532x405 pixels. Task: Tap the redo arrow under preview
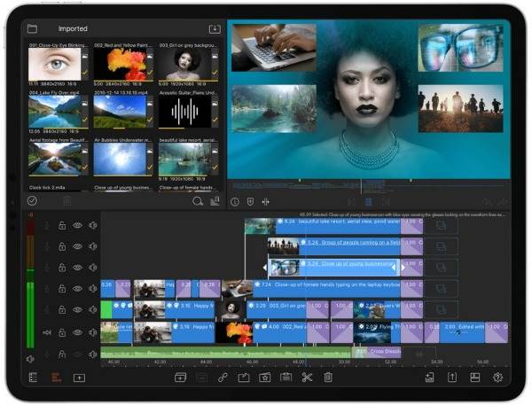502,202
